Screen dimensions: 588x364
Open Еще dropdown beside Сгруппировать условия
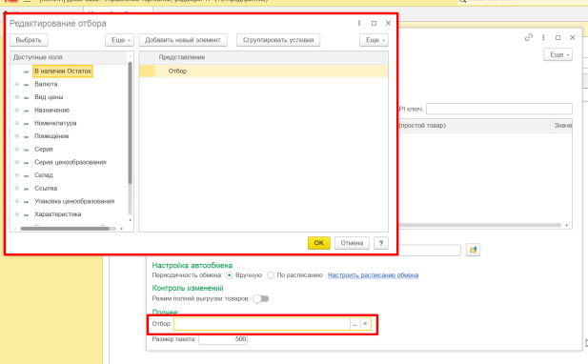(x=374, y=40)
